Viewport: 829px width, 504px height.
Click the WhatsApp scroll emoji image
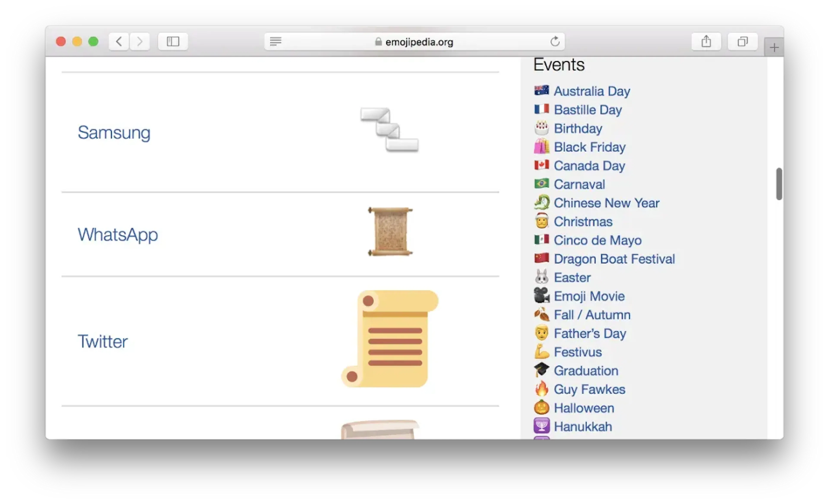coord(390,231)
